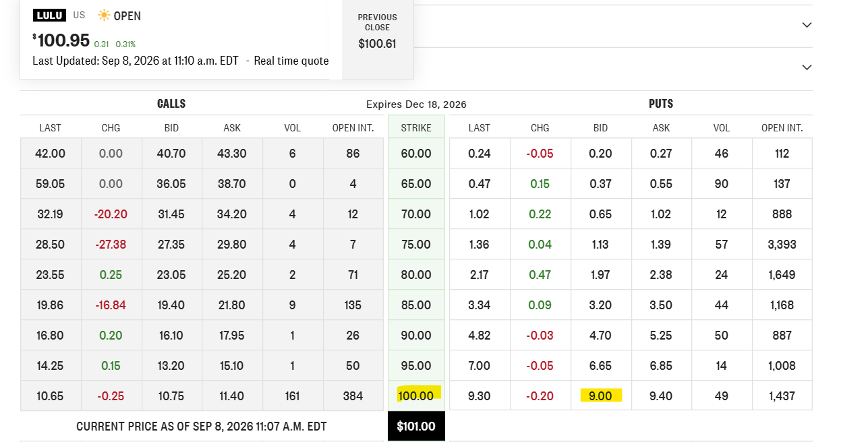Viewport: 868px width, 442px height.
Task: Click the sun market-open icon
Action: click(x=104, y=15)
